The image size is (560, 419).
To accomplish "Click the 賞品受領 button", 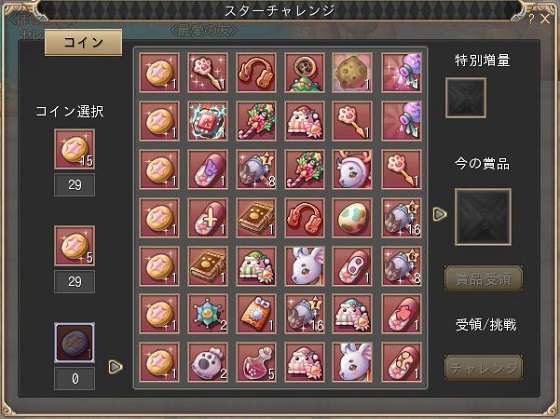I will 484,279.
